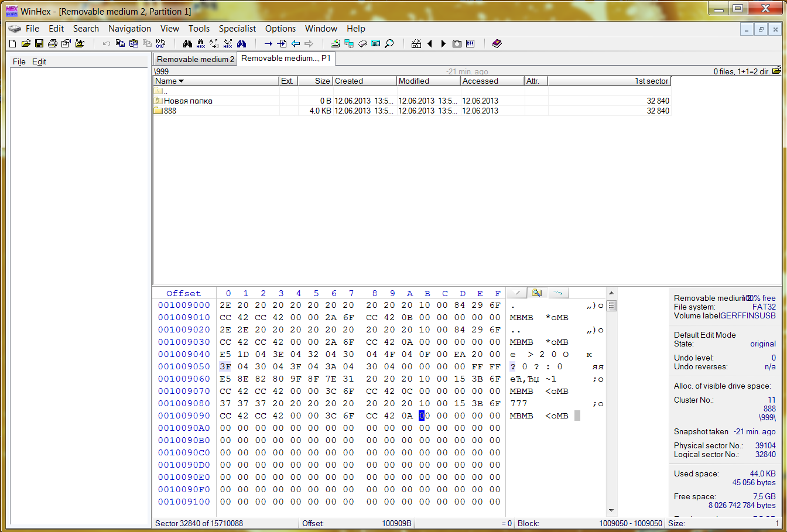Click the Find Hex Values binoculars icon
Screen dimensions: 787x532
click(x=201, y=43)
